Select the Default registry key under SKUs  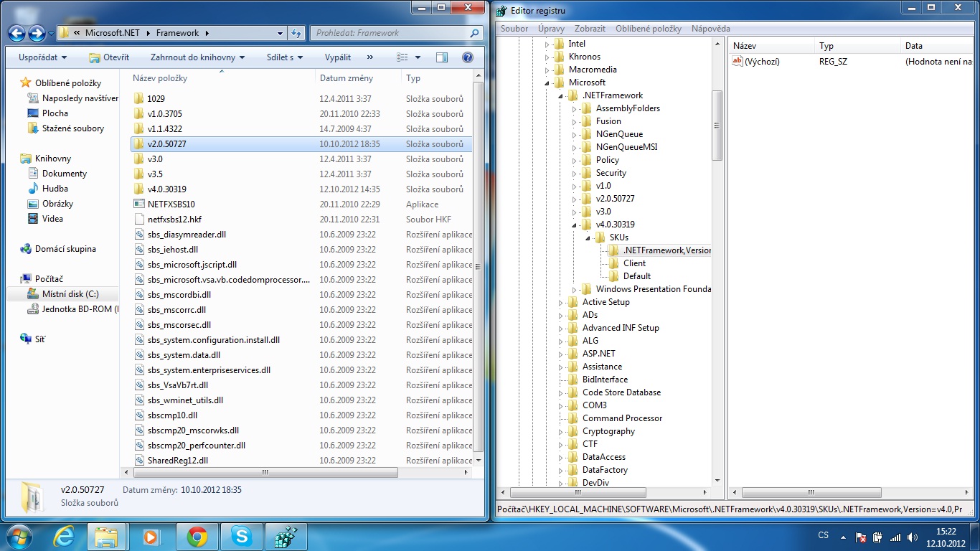tap(637, 276)
